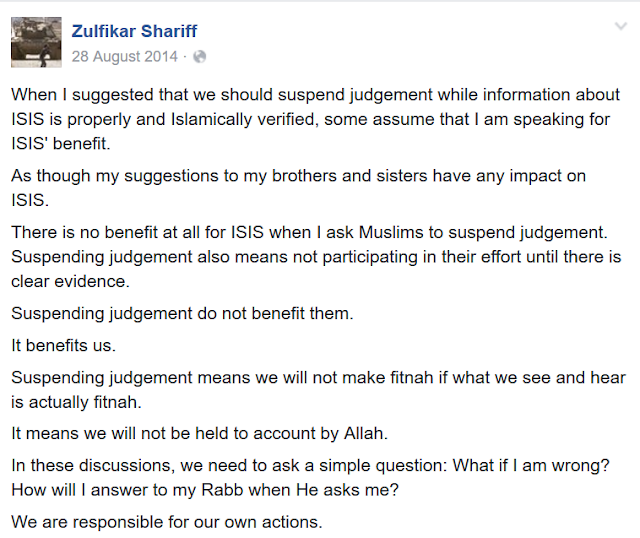
Task: Select the line starting 'As though my suggestions'
Action: pos(298,176)
